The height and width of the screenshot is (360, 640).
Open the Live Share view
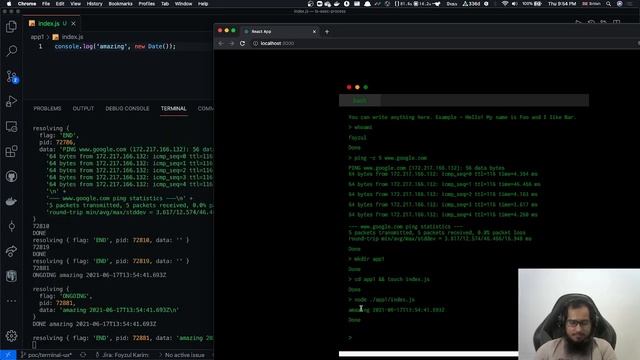(x=11, y=251)
